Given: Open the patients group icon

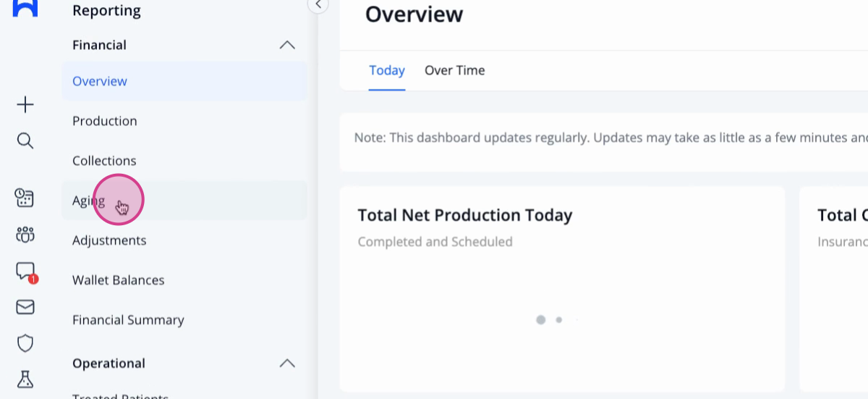Looking at the screenshot, I should 25,234.
